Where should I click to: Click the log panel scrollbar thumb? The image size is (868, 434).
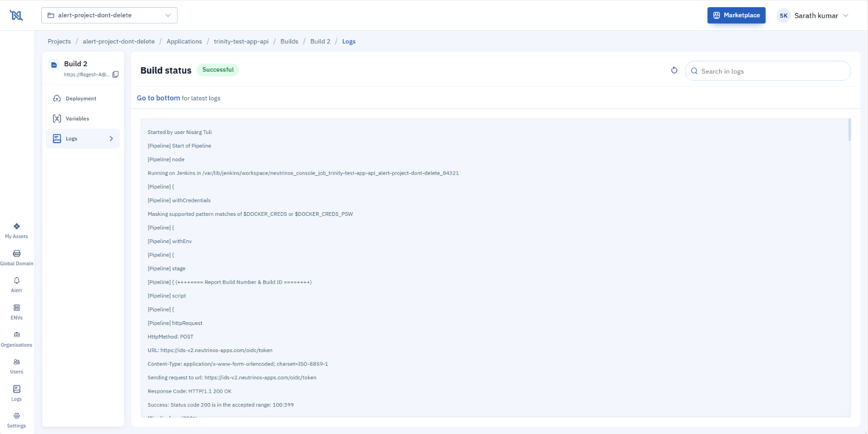click(x=850, y=130)
